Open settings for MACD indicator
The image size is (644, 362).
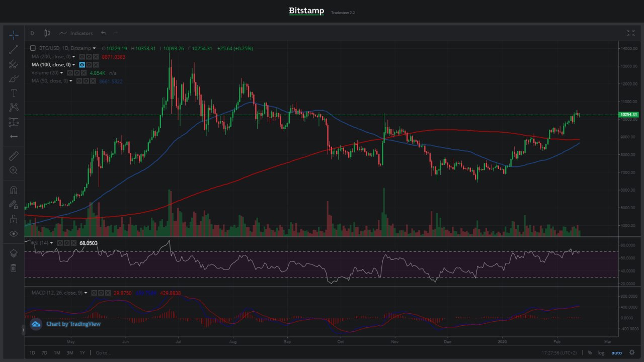pyautogui.click(x=101, y=293)
